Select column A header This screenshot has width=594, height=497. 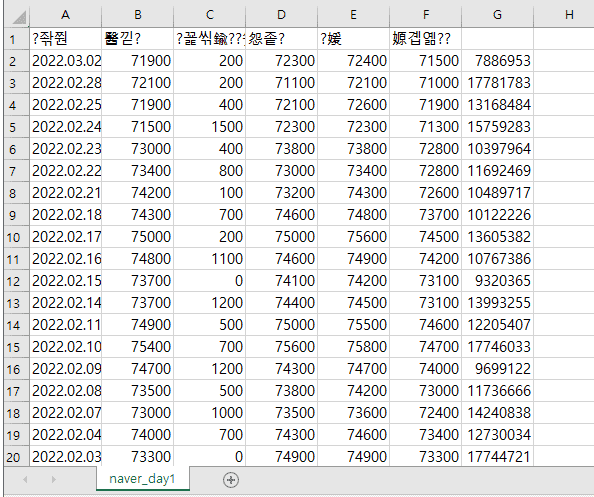coord(66,15)
